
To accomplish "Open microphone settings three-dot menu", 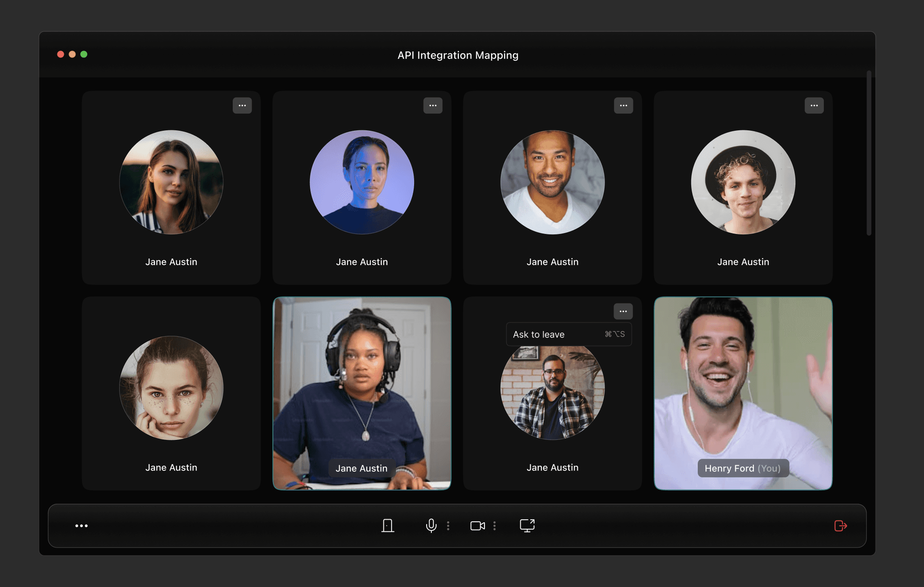I will pyautogui.click(x=448, y=525).
